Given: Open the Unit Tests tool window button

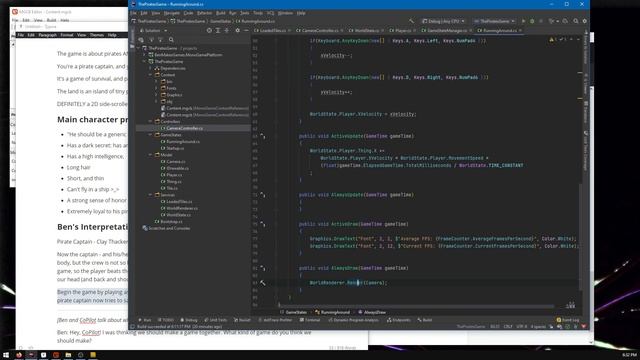Looking at the screenshot, I should click(216, 320).
